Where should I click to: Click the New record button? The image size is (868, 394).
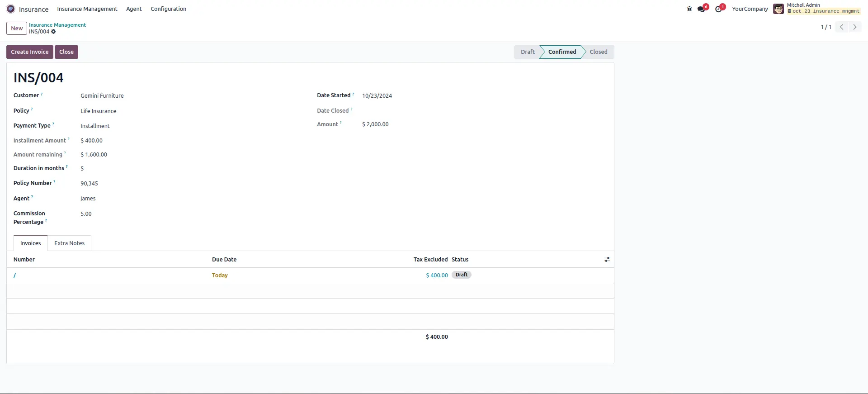point(17,28)
